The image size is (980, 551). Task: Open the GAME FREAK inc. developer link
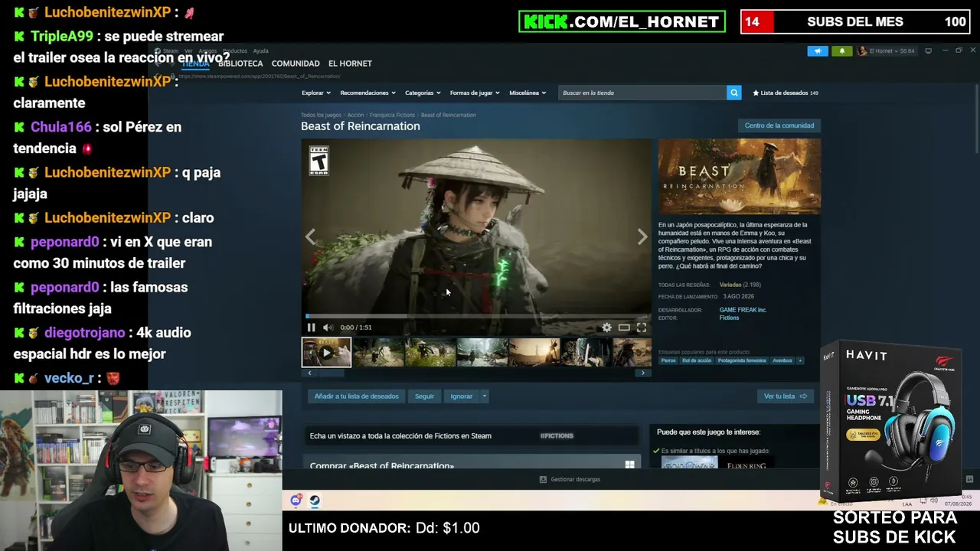pyautogui.click(x=743, y=310)
